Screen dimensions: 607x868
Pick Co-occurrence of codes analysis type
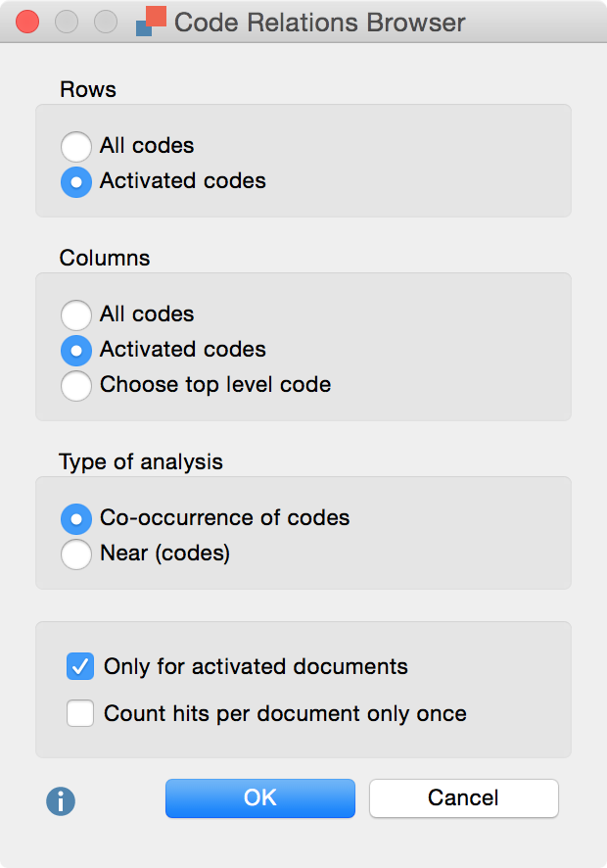pos(76,518)
